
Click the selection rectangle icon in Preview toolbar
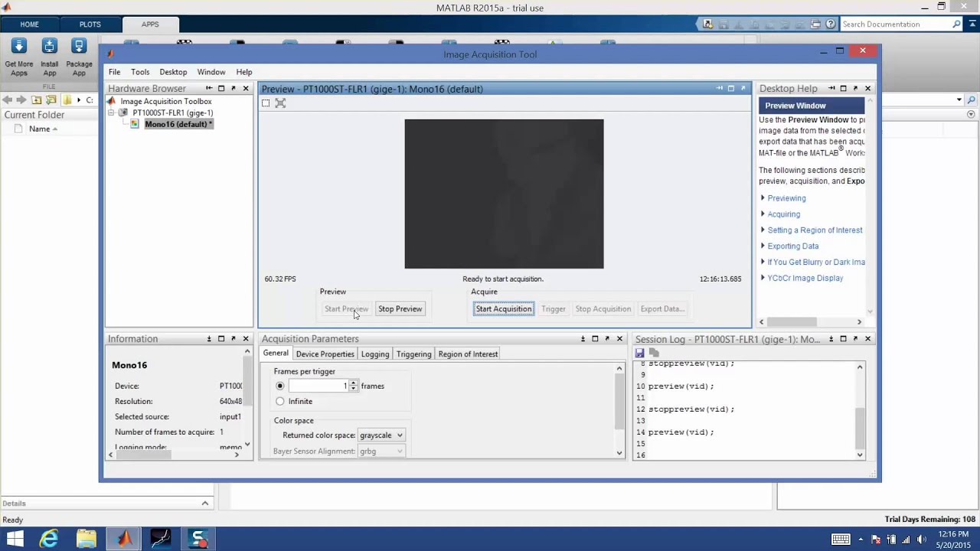click(266, 103)
